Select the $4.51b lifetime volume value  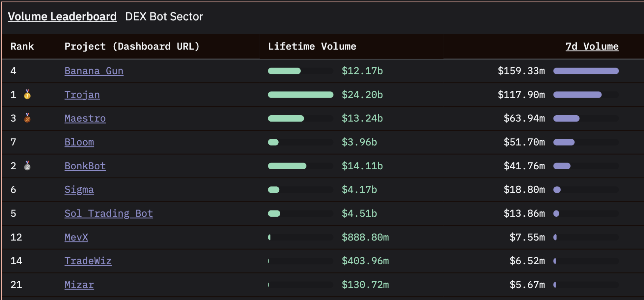[360, 213]
